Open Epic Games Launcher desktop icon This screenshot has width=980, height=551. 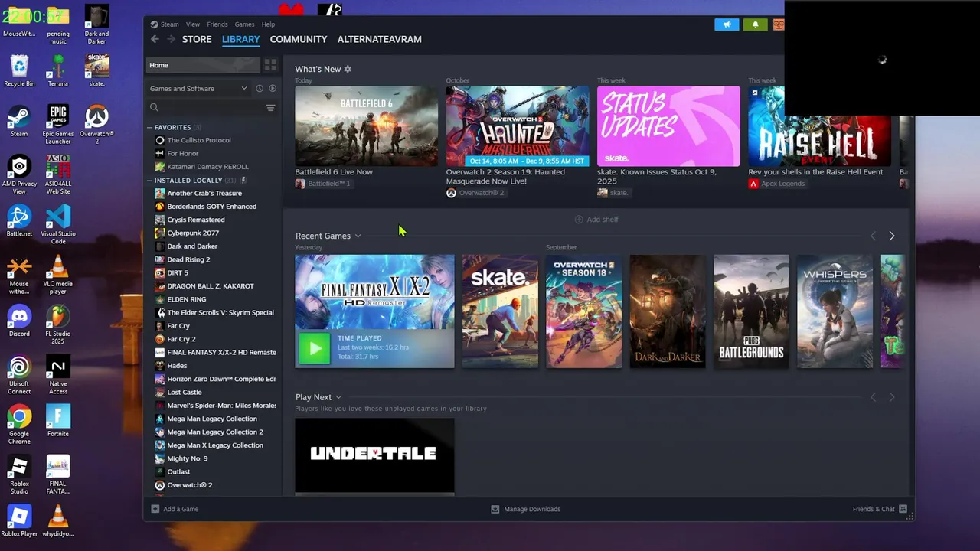(x=58, y=125)
